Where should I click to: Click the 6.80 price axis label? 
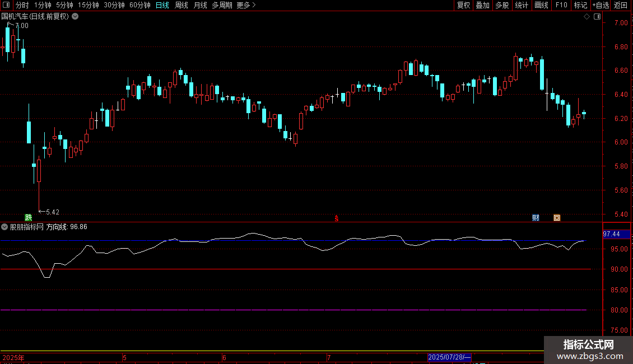pyautogui.click(x=621, y=47)
